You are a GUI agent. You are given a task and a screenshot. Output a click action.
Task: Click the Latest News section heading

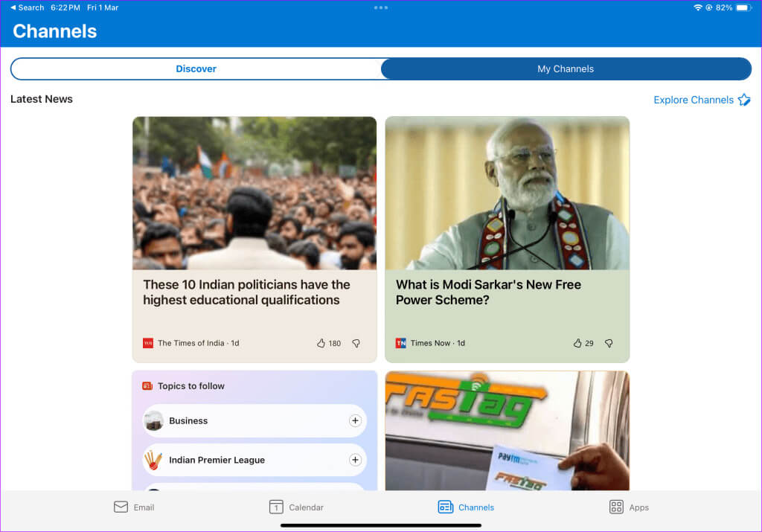click(x=42, y=99)
